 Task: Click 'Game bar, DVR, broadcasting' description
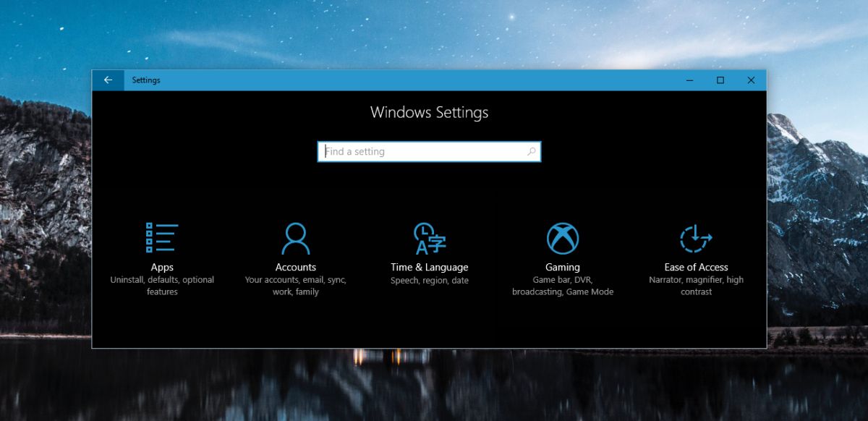click(x=563, y=286)
